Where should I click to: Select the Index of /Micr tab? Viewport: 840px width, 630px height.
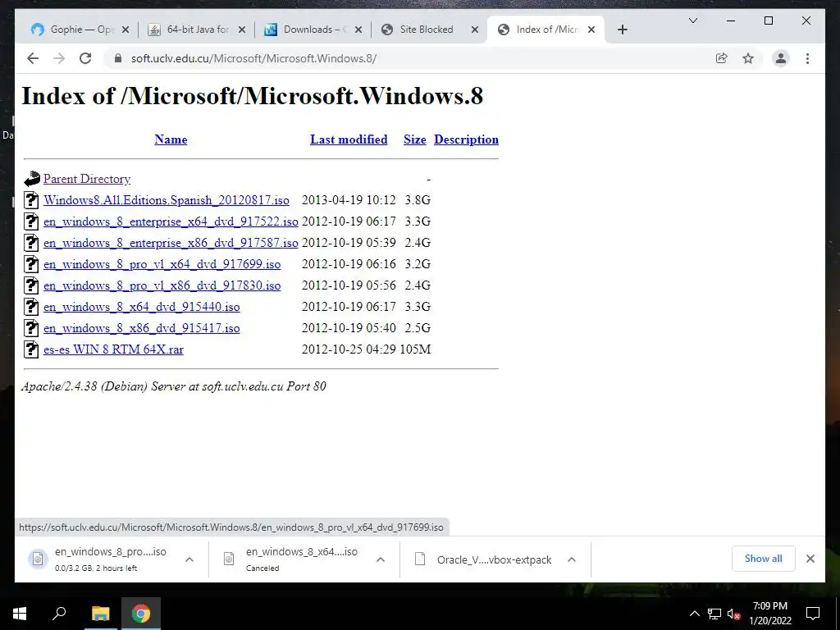(546, 30)
